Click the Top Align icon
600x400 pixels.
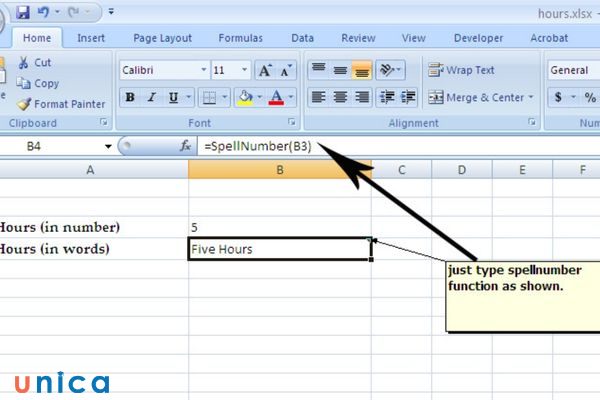(318, 70)
